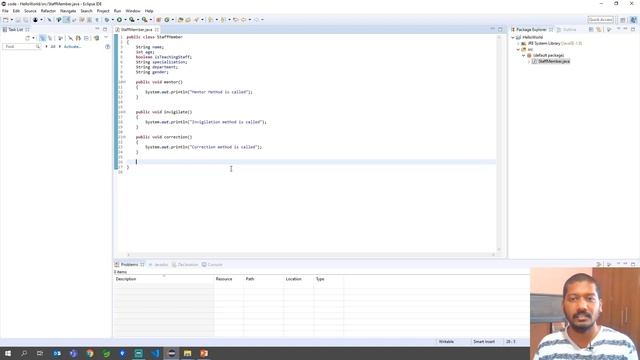Select the Problems tab
Viewport: 640px width, 360px height.
pos(129,265)
